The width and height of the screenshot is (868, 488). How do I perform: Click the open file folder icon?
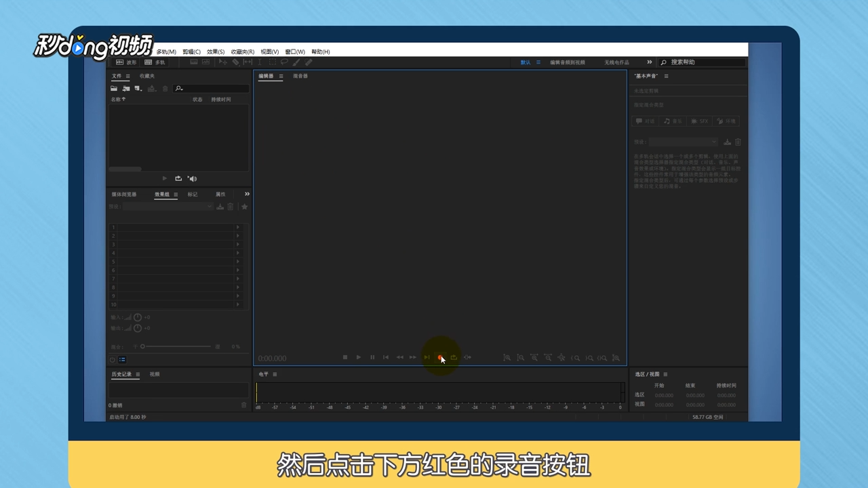114,88
